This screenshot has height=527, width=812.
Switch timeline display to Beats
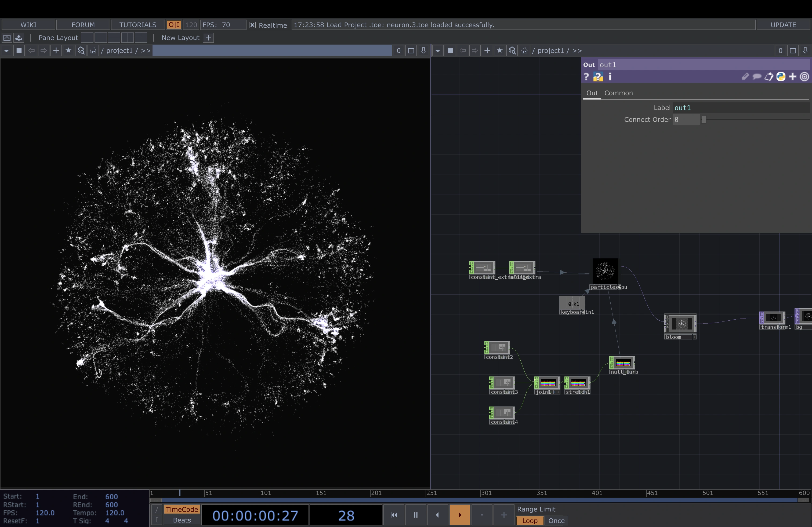[182, 520]
